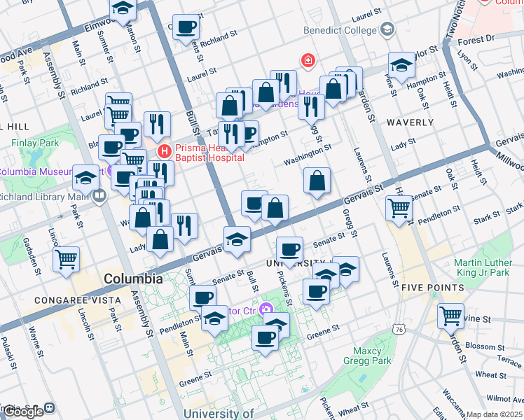The image size is (524, 420).
Task: Select grocery cart marker on Gervais at Harden
Action: tap(399, 208)
